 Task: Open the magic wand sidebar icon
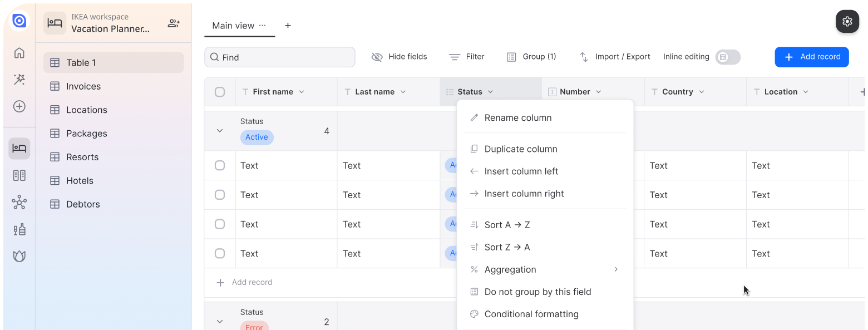tap(19, 80)
